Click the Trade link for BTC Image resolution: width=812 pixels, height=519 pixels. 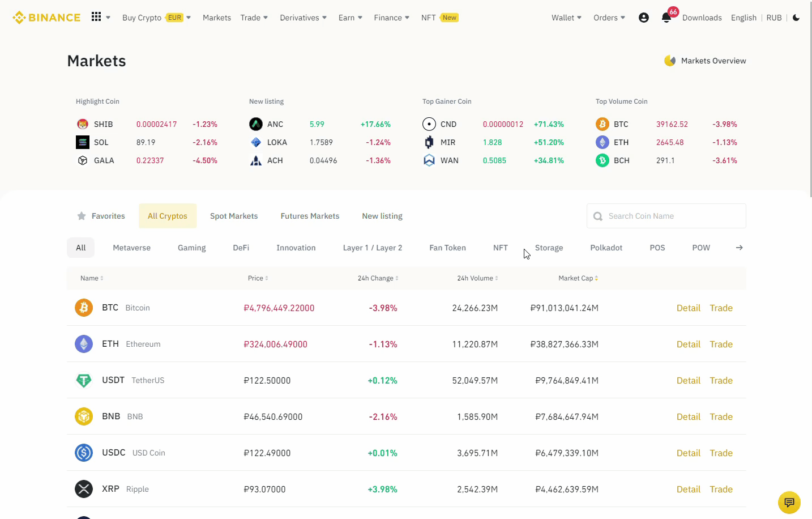coord(721,308)
